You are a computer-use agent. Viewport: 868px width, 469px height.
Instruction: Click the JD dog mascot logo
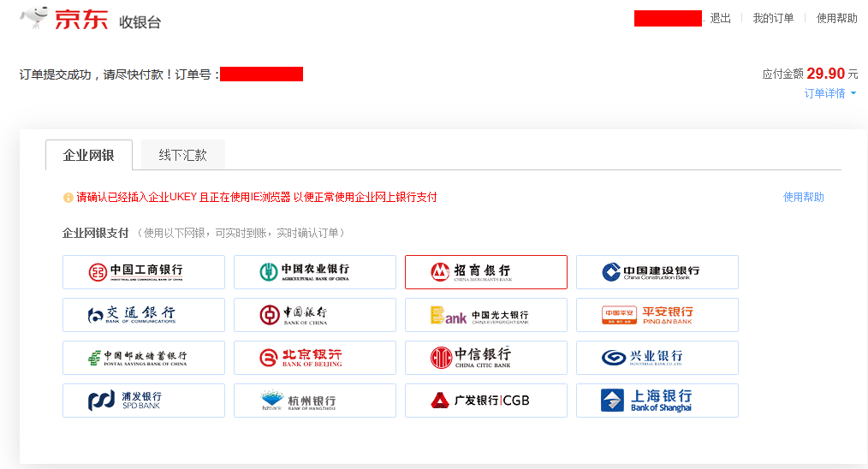coord(34,18)
